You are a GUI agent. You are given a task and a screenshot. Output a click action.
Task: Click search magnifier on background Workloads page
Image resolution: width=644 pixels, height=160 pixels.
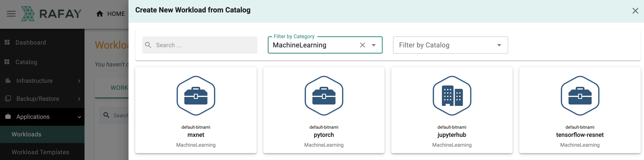tap(106, 115)
